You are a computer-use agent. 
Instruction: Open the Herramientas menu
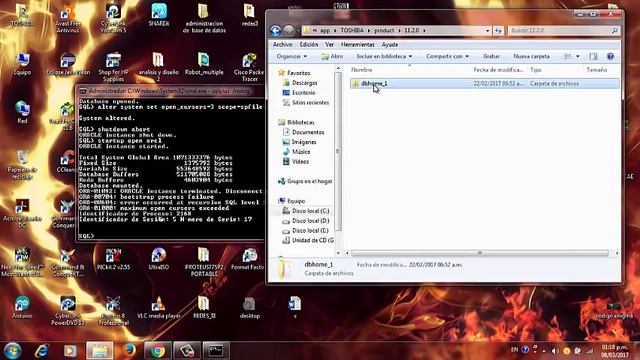tap(358, 44)
